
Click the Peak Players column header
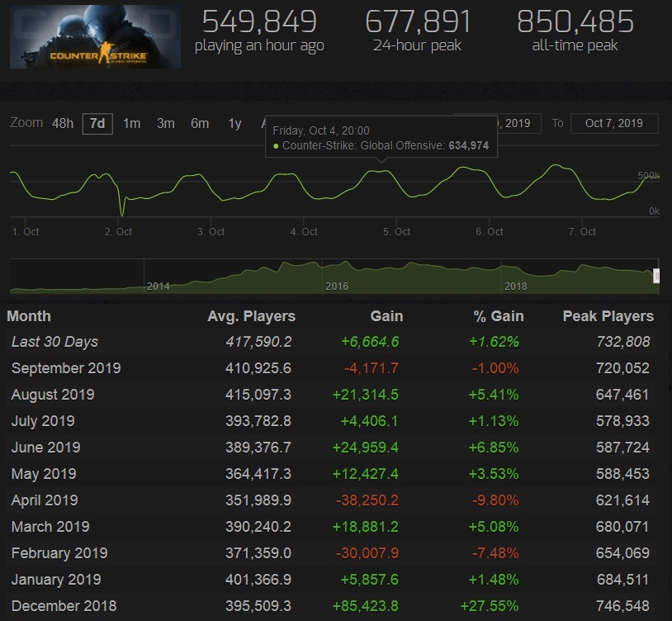point(608,316)
